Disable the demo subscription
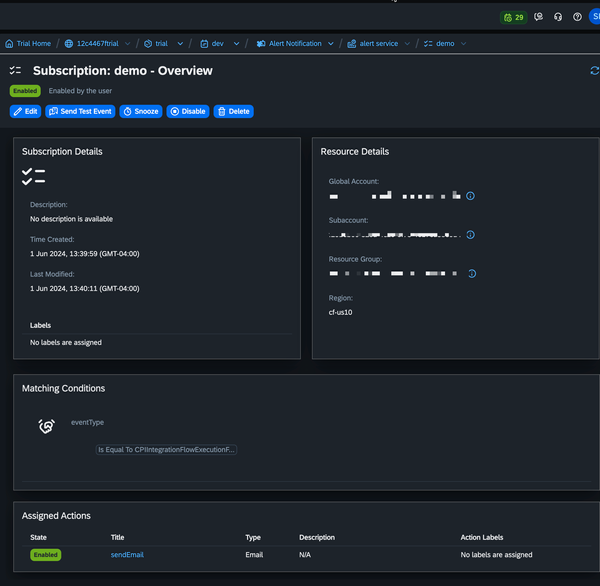Viewport: 600px width, 586px height. 188,111
